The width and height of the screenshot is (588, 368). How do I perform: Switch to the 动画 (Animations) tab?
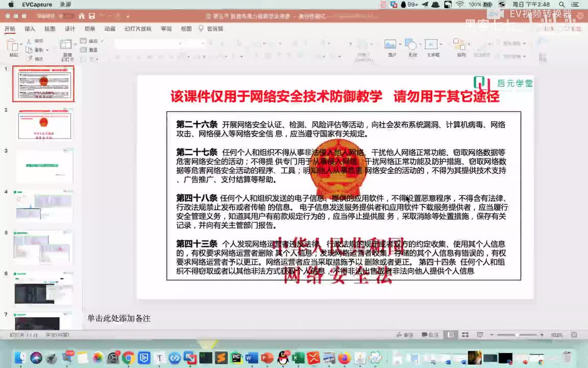click(x=110, y=29)
